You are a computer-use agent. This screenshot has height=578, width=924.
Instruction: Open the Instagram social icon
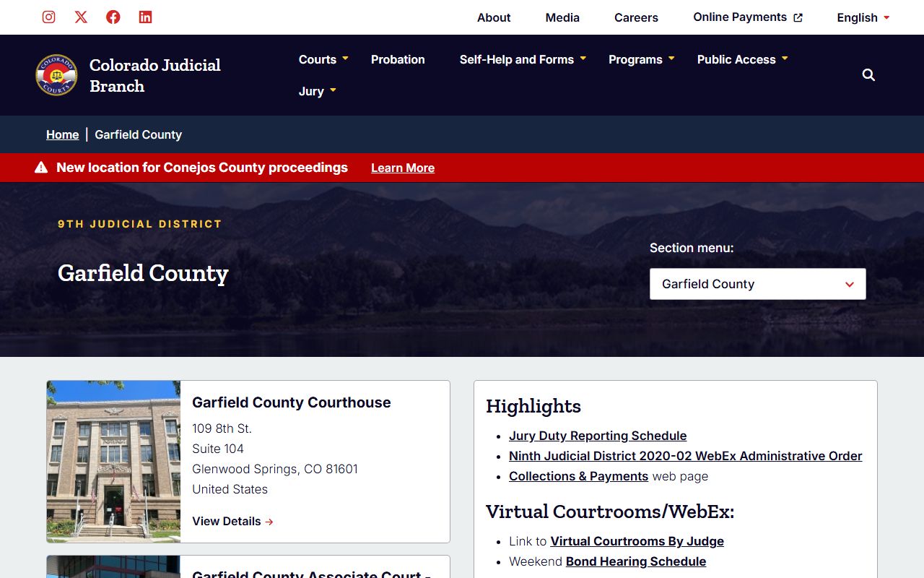coord(48,17)
